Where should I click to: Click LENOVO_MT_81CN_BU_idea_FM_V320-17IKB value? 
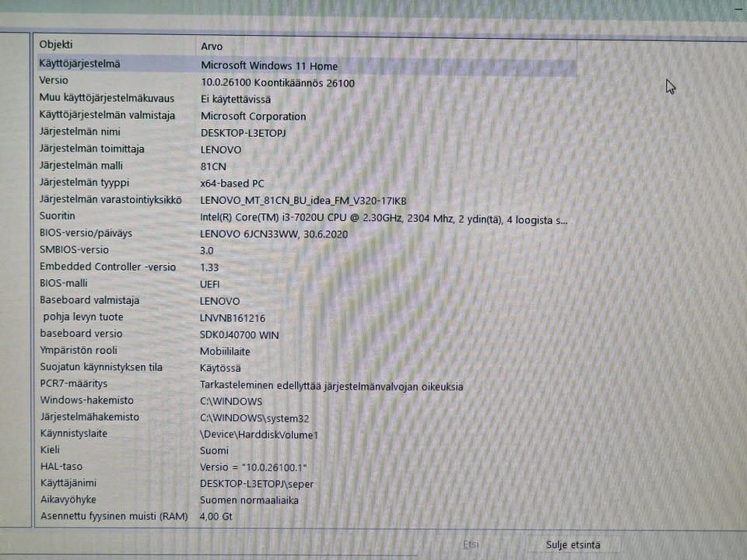pyautogui.click(x=303, y=201)
